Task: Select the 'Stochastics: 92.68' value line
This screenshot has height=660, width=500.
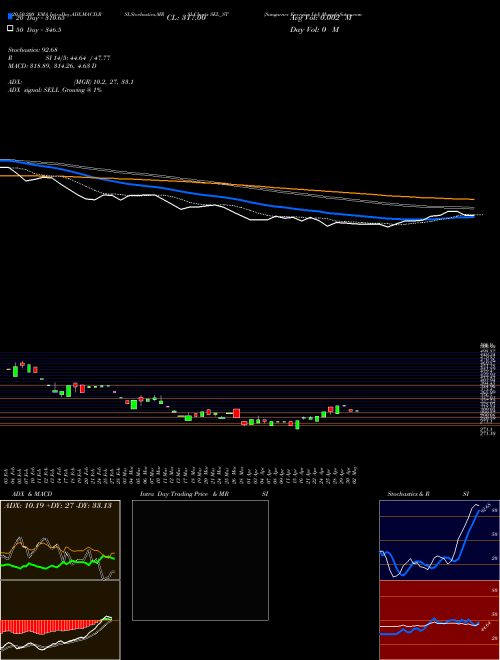Action: click(x=32, y=50)
